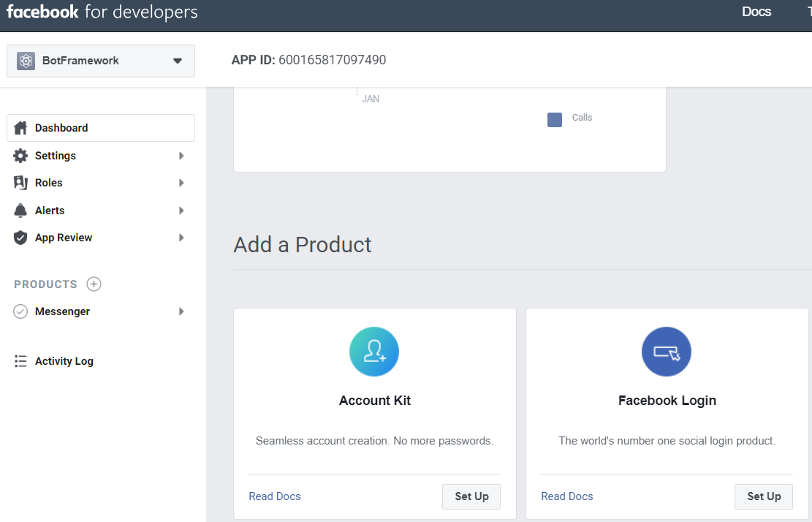Expand the Messenger product arrow
The width and height of the screenshot is (812, 522).
pyautogui.click(x=181, y=311)
